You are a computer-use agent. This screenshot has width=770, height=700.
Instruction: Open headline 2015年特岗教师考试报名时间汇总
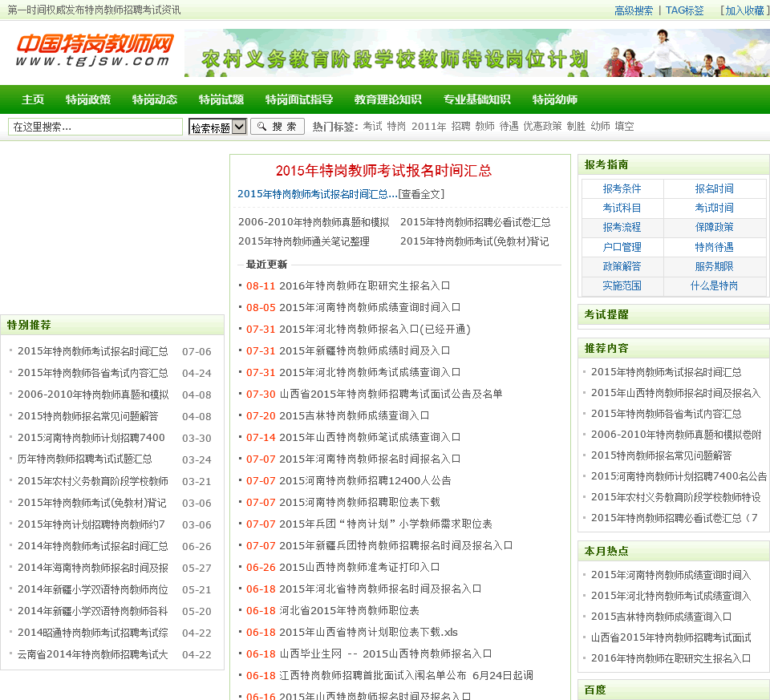coord(383,171)
